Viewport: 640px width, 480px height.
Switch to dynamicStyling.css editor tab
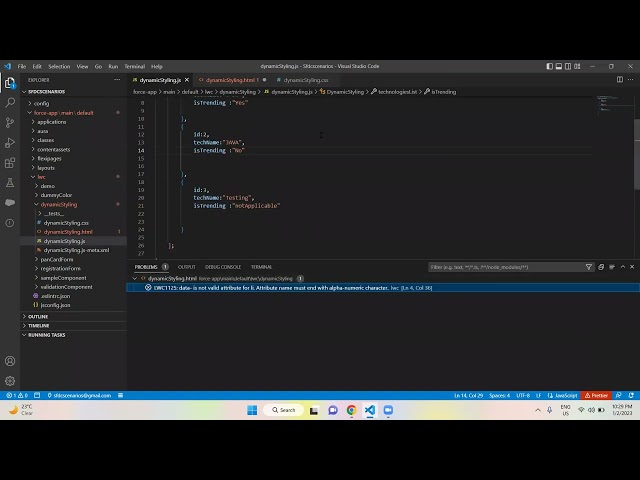pos(305,80)
